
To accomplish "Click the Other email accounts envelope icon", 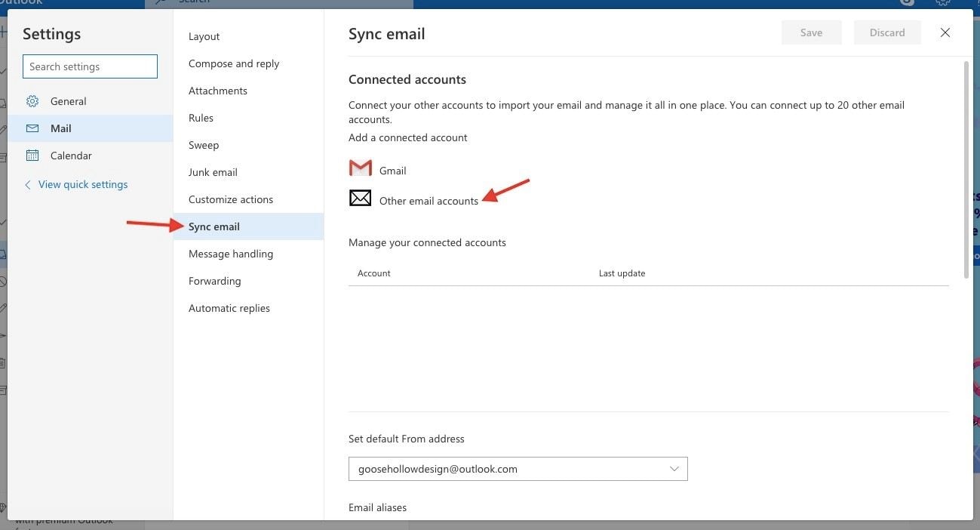I will click(x=360, y=198).
